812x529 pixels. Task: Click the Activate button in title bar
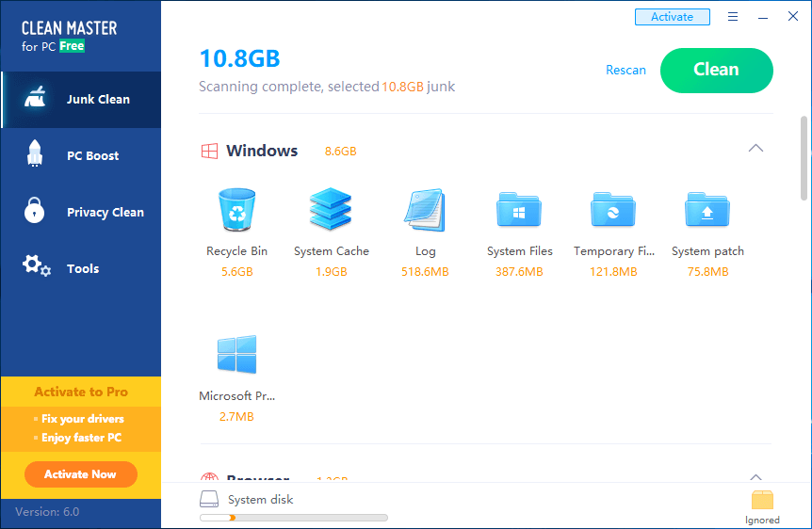click(x=673, y=17)
